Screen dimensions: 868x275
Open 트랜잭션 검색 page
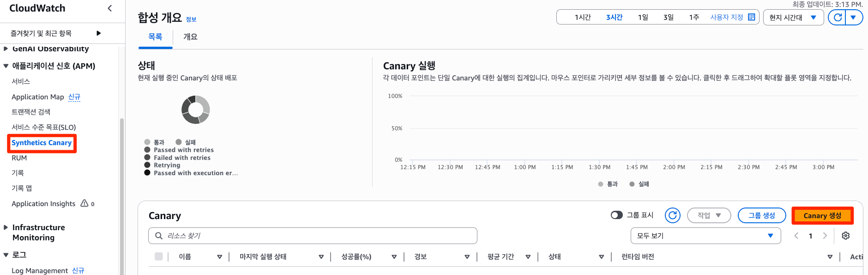click(31, 112)
